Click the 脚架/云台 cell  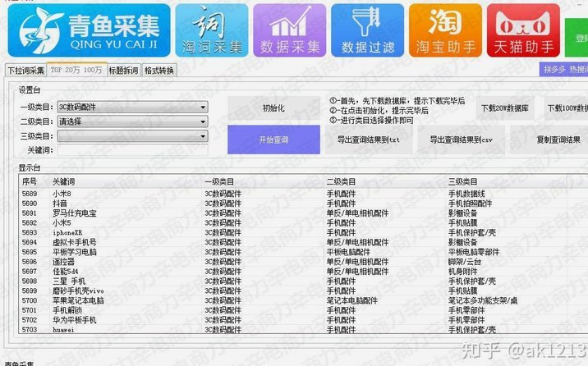pyautogui.click(x=465, y=262)
